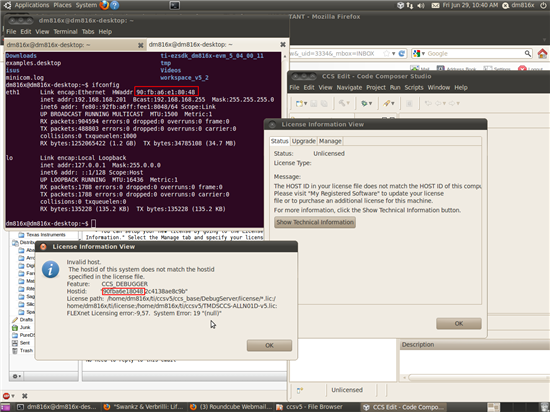Click OK in the Invalid host dialog
The width and height of the screenshot is (550, 412).
click(x=269, y=345)
